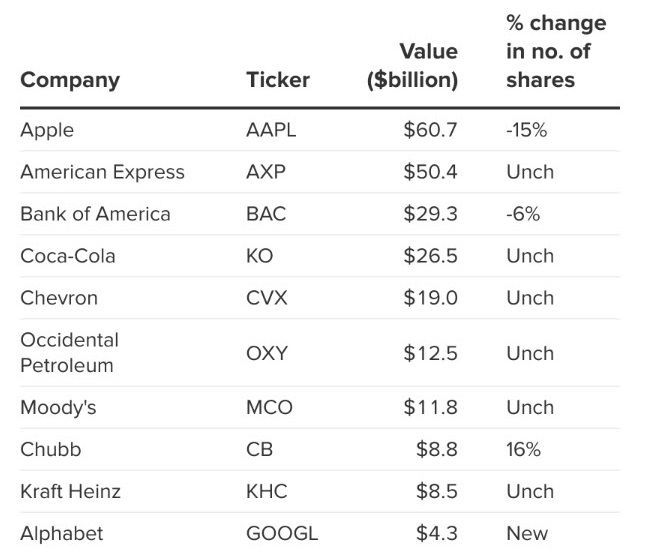This screenshot has width=646, height=559.
Task: Click the CVX ticker symbol
Action: [266, 298]
